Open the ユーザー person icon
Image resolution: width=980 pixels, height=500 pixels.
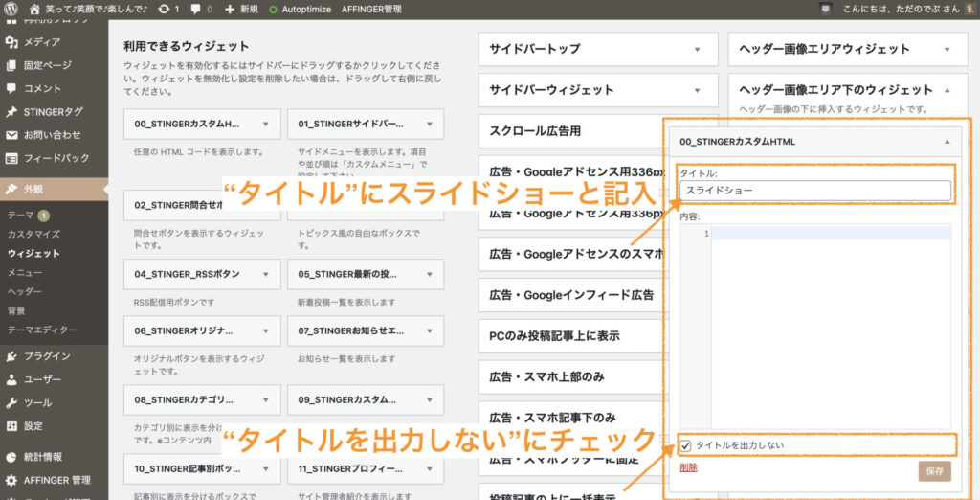(x=11, y=379)
